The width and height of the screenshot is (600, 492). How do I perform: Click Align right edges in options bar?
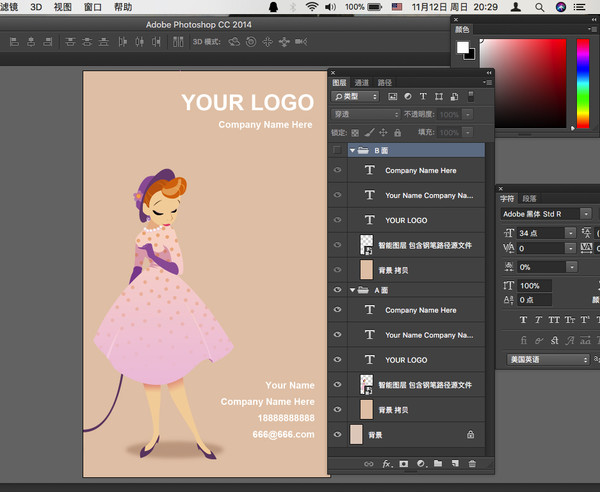pyautogui.click(x=48, y=42)
